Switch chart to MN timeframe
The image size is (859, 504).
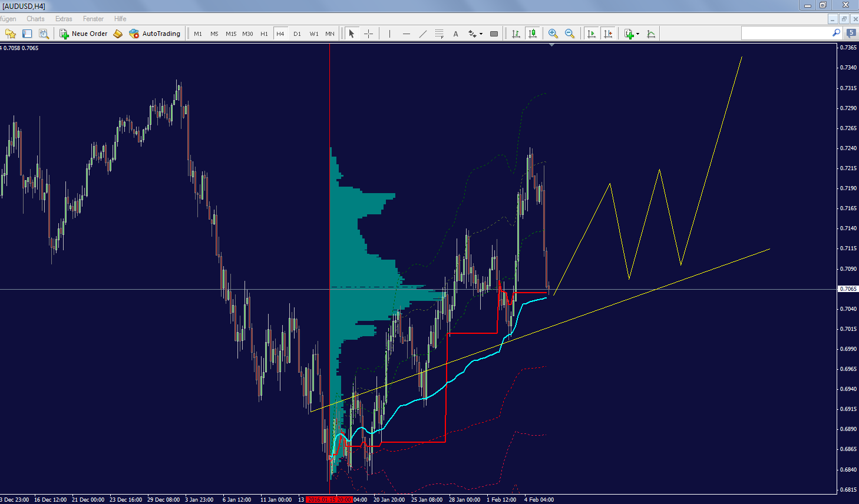[x=330, y=34]
